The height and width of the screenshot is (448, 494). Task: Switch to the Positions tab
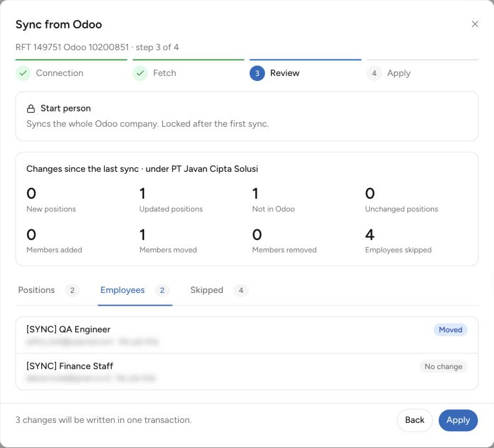pos(48,290)
